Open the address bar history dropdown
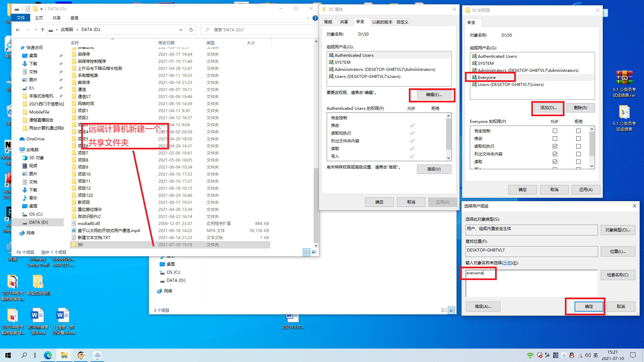Image resolution: width=644 pixels, height=362 pixels. (180, 30)
